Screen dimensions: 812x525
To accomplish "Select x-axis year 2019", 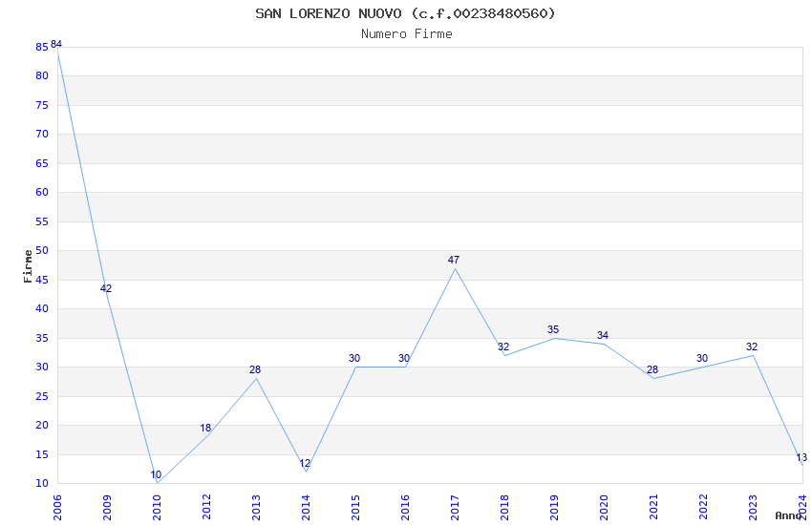I will coord(554,507).
